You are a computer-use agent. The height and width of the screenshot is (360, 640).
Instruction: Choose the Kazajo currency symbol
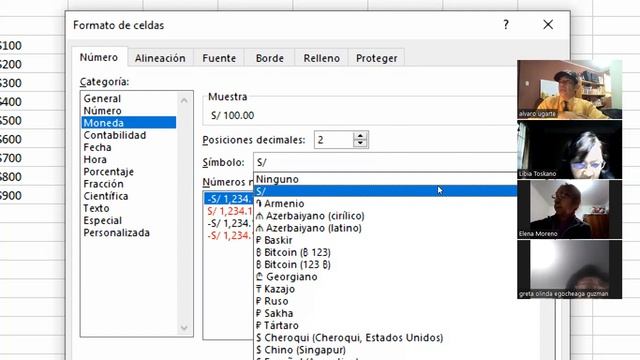(x=385, y=289)
